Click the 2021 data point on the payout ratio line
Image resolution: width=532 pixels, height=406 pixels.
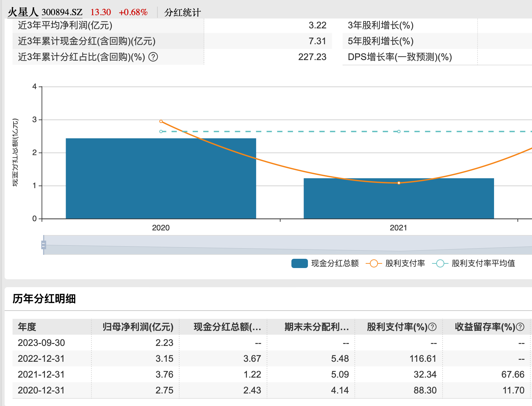pyautogui.click(x=399, y=183)
